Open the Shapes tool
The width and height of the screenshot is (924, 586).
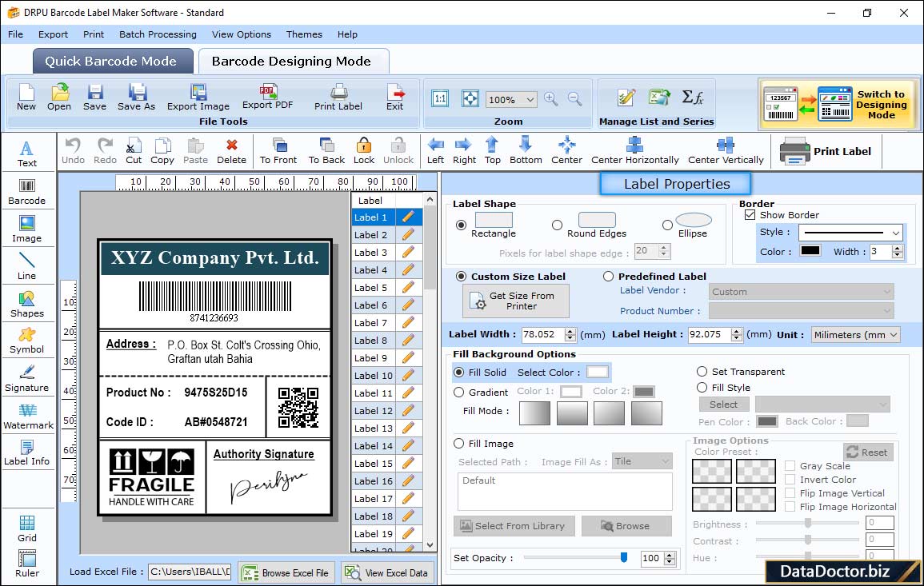coord(27,304)
